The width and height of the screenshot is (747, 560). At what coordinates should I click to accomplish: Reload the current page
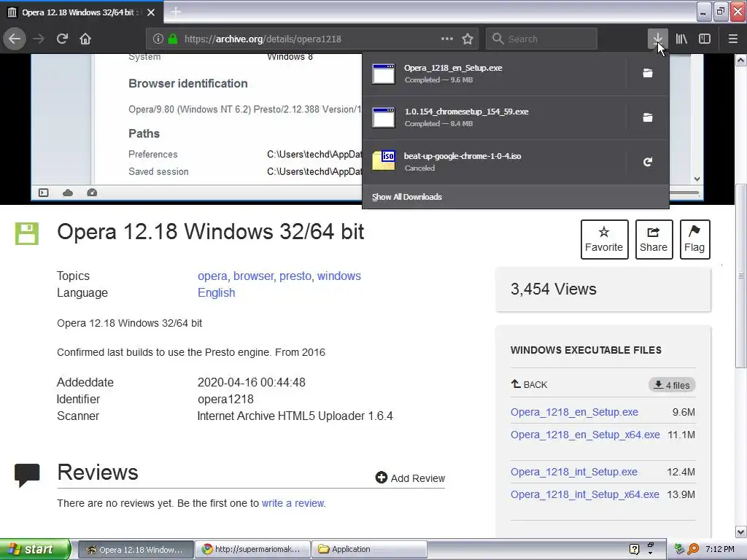tap(62, 39)
